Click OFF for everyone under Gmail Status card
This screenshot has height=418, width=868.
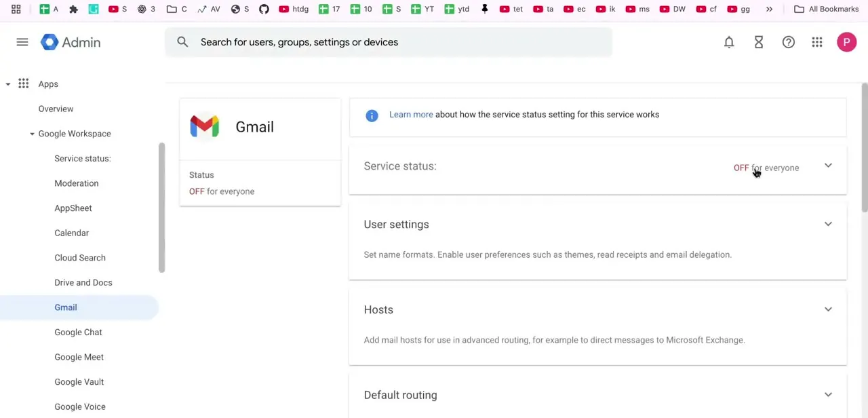pyautogui.click(x=222, y=191)
